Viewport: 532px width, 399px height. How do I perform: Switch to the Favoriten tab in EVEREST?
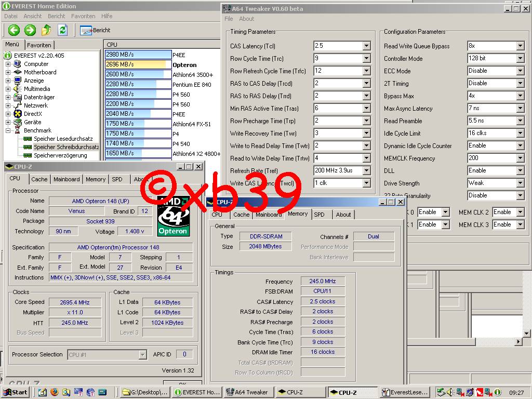(39, 45)
